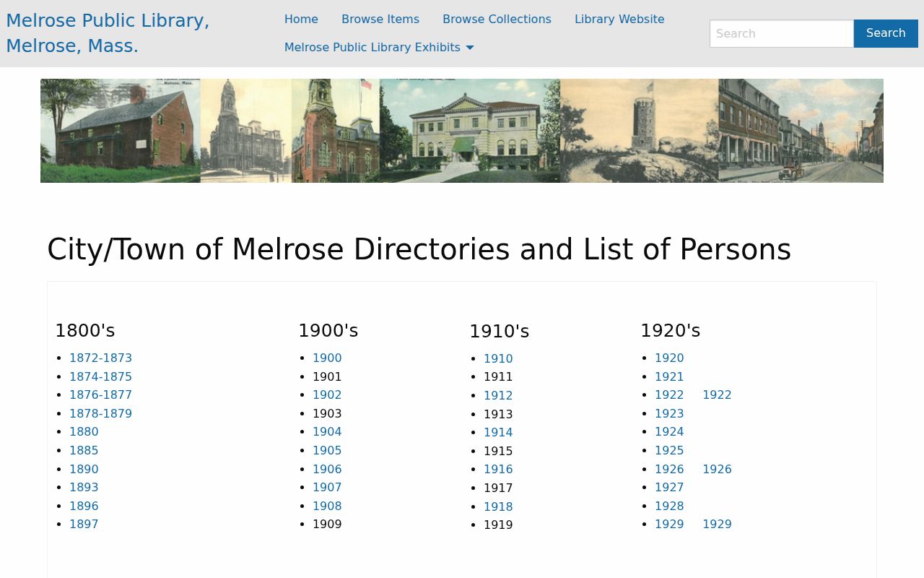Open the 1927 directory link
The width and height of the screenshot is (924, 578).
coord(669,488)
